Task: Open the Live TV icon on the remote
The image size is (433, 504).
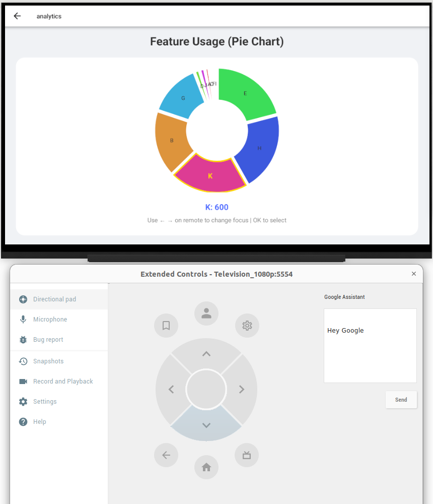Action: click(247, 455)
